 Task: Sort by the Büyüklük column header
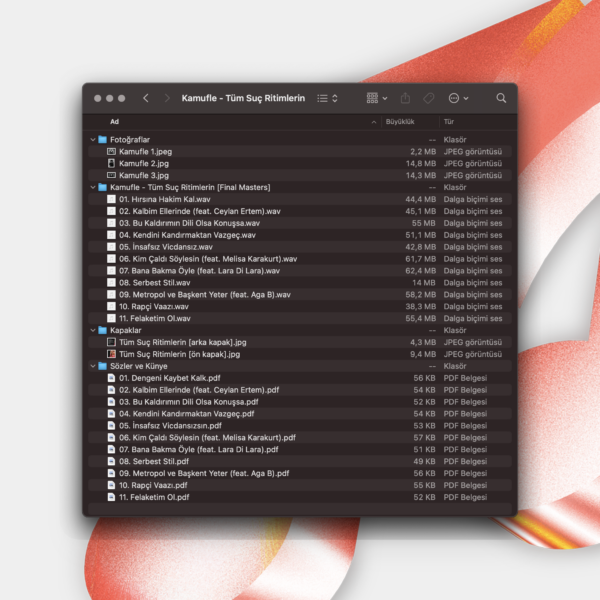click(400, 122)
